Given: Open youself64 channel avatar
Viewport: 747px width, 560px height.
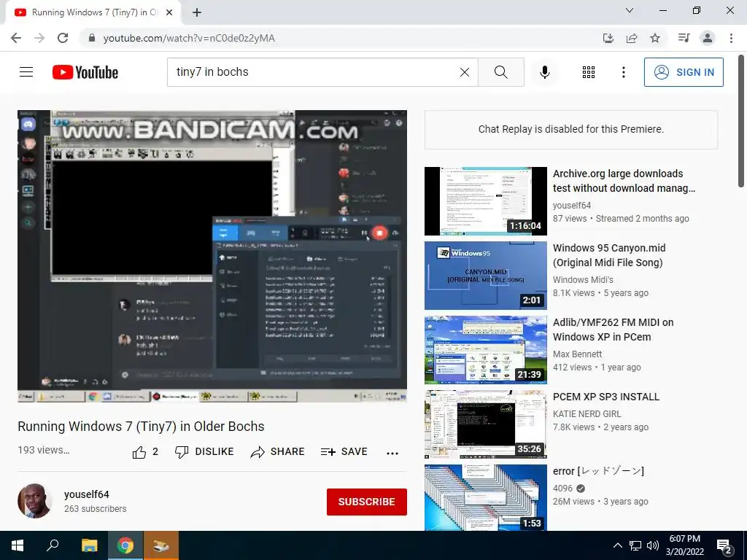Looking at the screenshot, I should point(34,501).
